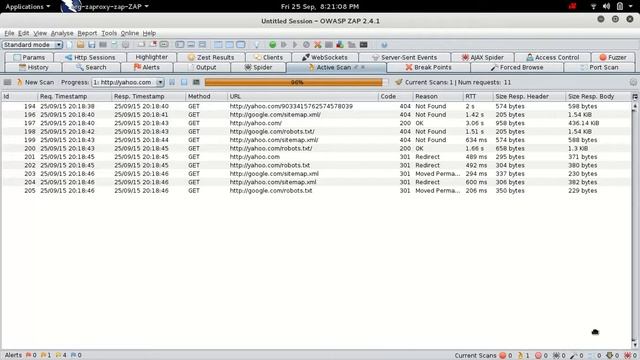This screenshot has width=640, height=360.
Task: Switch to the AJAX Spider tab
Action: (x=482, y=57)
